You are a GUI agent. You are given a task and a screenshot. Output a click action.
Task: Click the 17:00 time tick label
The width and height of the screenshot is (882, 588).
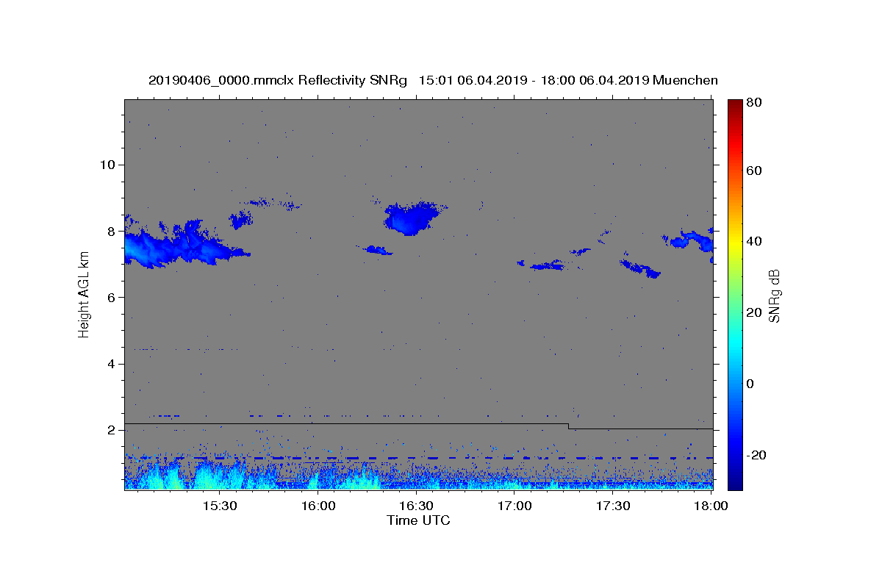click(x=514, y=506)
